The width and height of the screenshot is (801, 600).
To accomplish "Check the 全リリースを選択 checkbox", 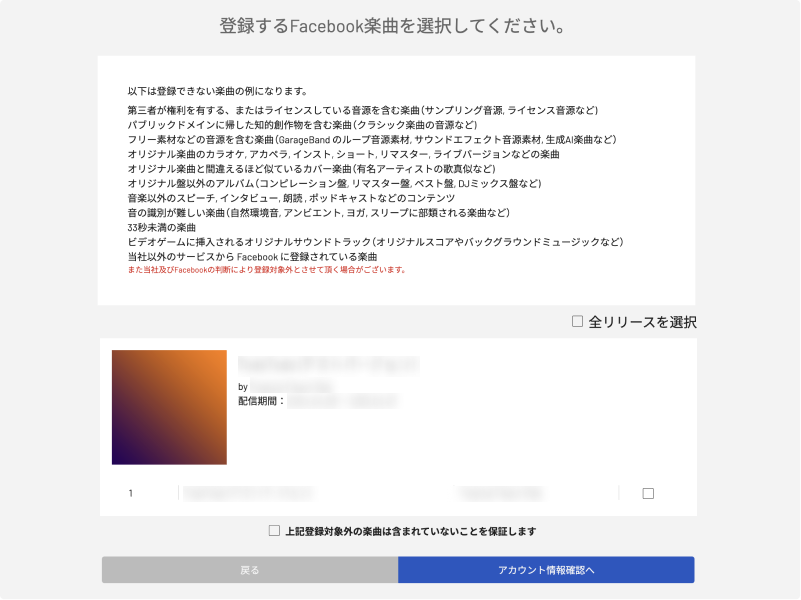I will click(577, 322).
